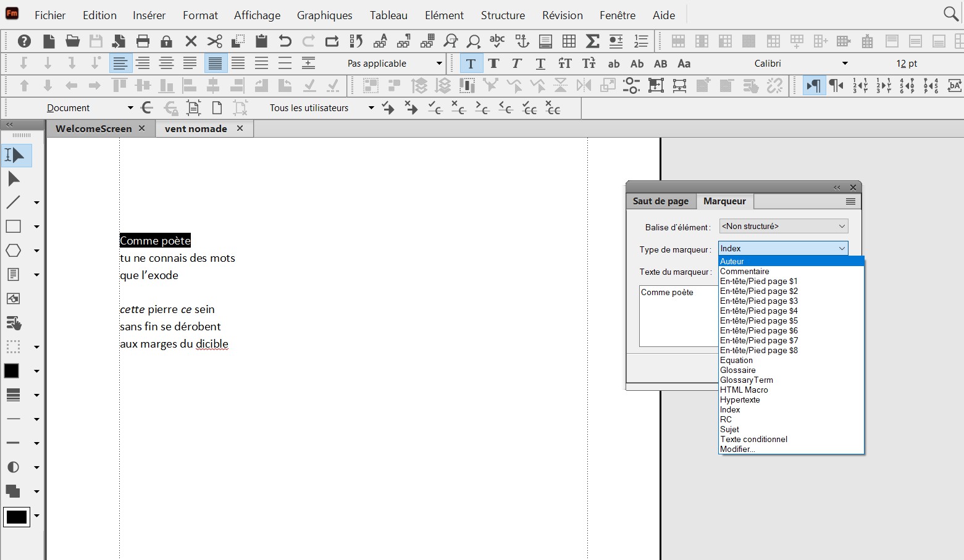Screen dimensions: 964x560
Task: Switch to the Saut de page tab
Action: tap(660, 201)
